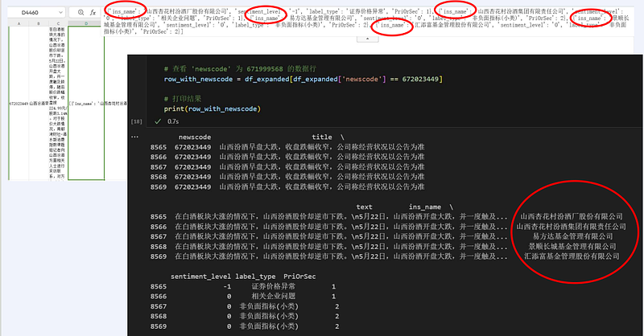Click 易方达基金管理有限公司 in notebook output
Image resolution: width=644 pixels, height=336 pixels.
[x=572, y=236]
